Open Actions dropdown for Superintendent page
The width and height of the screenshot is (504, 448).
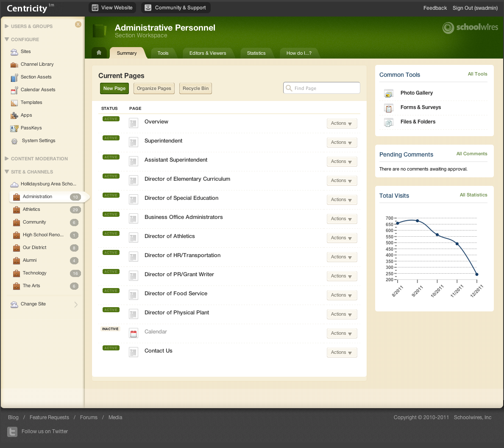point(342,143)
